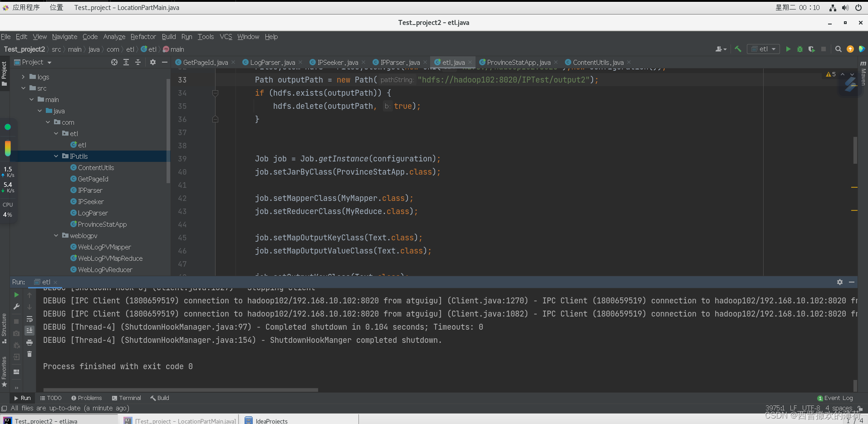The image size is (868, 424).
Task: Close the etl.java editor tab
Action: (471, 63)
